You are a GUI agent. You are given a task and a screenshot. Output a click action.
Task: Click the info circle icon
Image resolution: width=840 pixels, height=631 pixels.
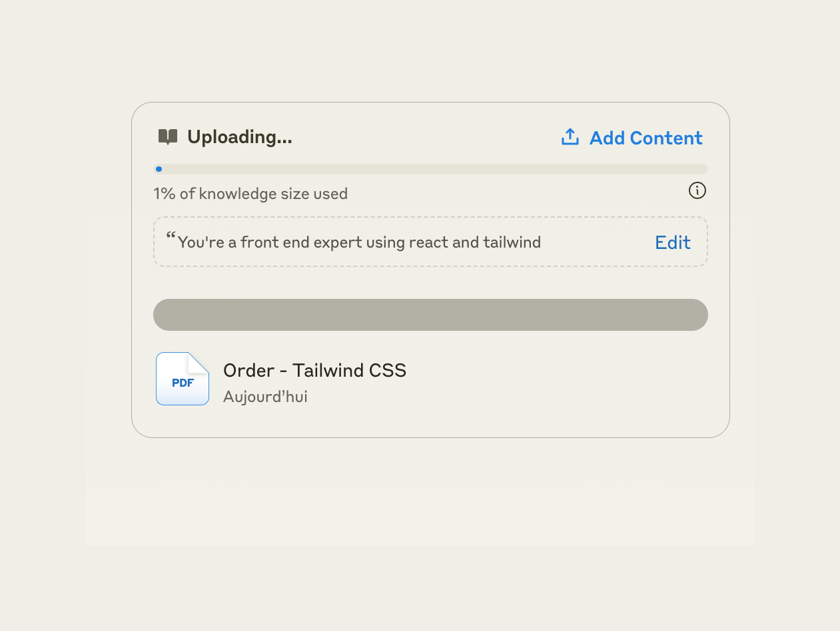coord(697,191)
